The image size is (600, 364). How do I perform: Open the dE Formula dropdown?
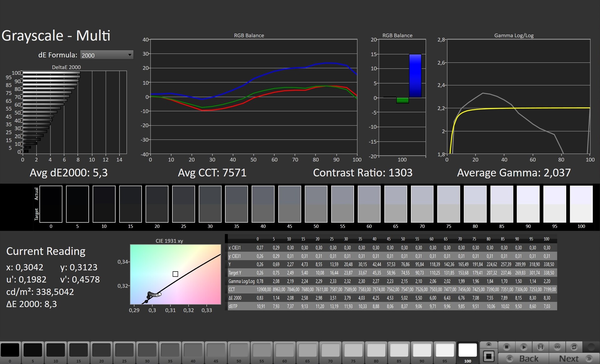106,55
